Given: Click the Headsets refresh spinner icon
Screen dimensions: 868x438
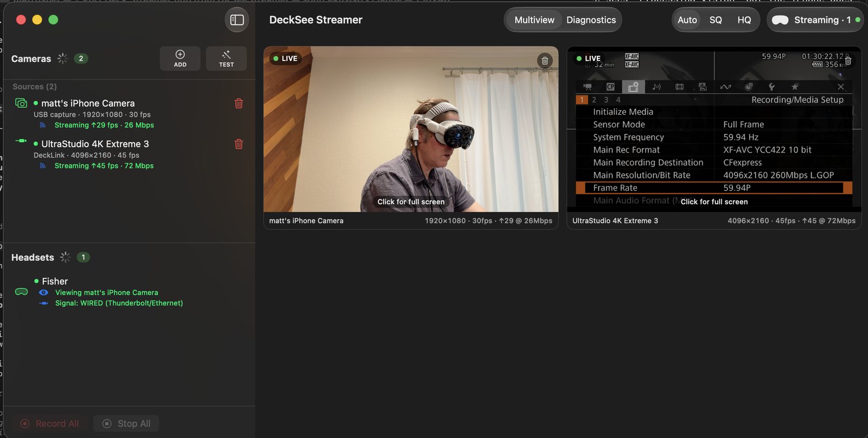Looking at the screenshot, I should point(65,257).
